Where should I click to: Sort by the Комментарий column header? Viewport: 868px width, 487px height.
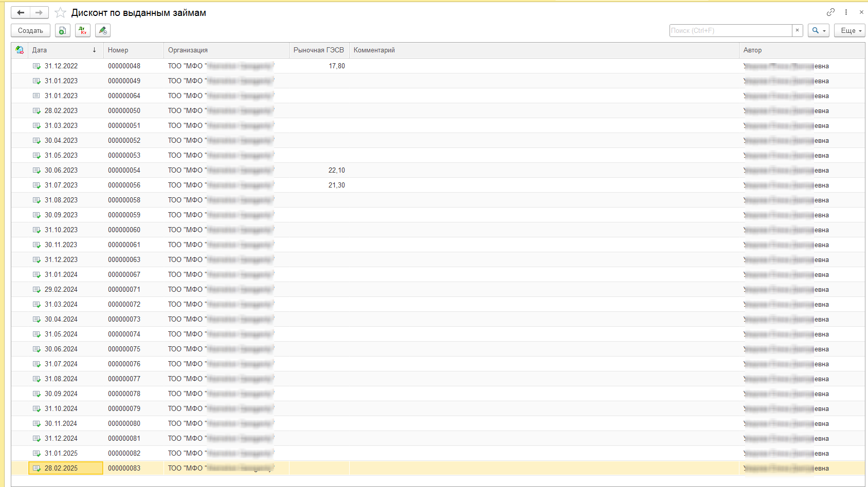click(544, 50)
